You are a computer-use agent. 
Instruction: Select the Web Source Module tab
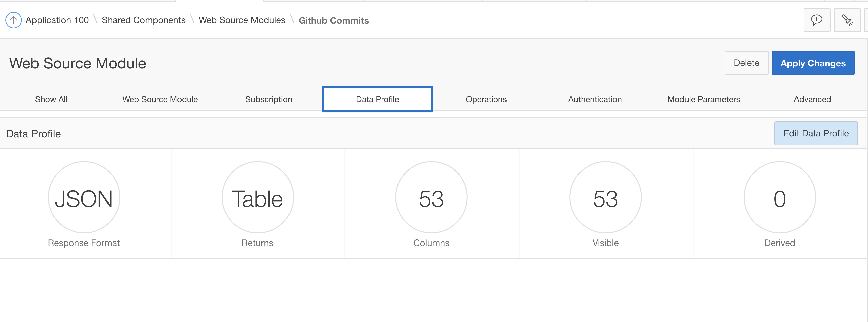tap(160, 99)
